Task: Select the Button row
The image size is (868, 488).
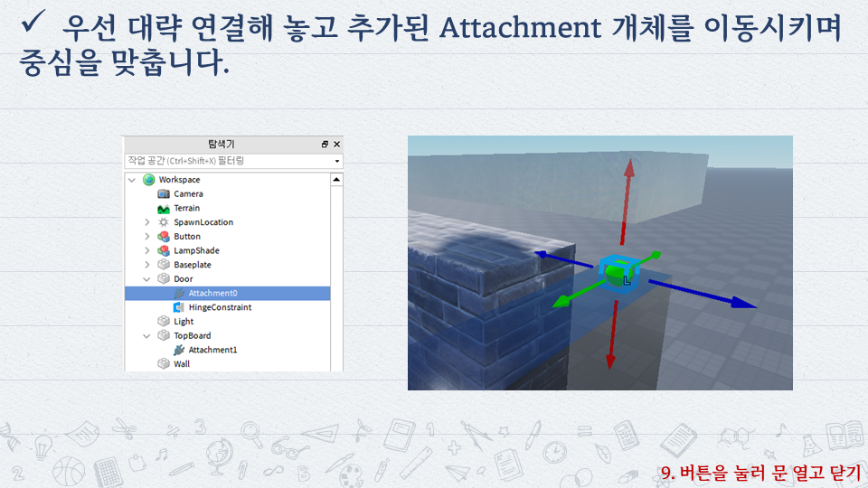Action: (228, 236)
